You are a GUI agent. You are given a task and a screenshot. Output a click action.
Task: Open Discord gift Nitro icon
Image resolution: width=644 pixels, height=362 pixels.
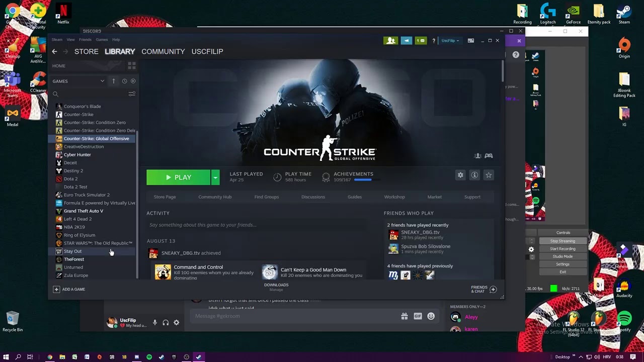(x=405, y=316)
